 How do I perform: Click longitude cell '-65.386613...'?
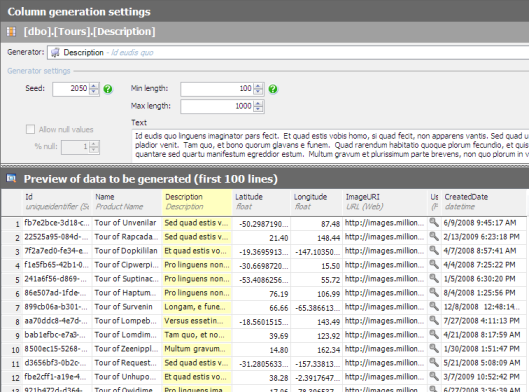(316, 308)
